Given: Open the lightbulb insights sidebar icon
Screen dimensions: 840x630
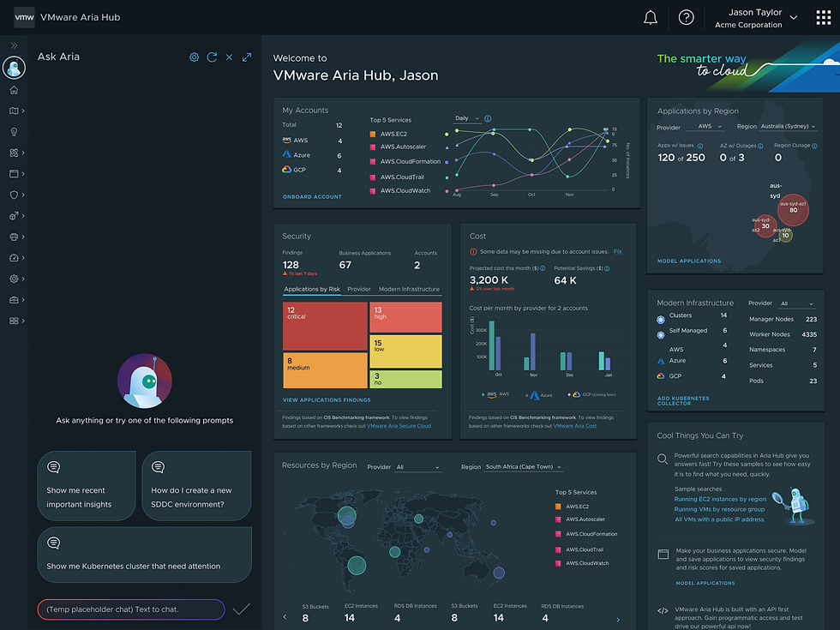Looking at the screenshot, I should (x=14, y=132).
